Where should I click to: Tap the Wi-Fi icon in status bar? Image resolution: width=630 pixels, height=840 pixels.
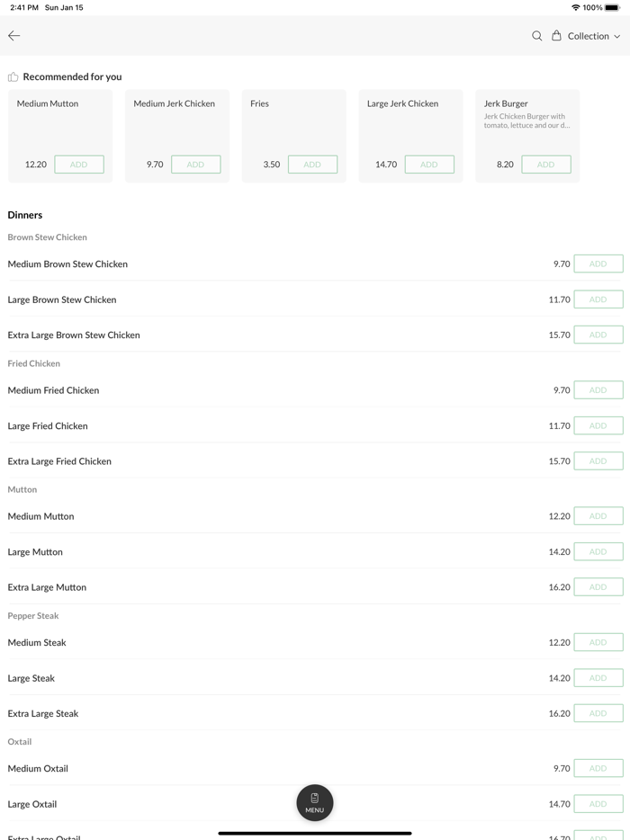pyautogui.click(x=576, y=7)
